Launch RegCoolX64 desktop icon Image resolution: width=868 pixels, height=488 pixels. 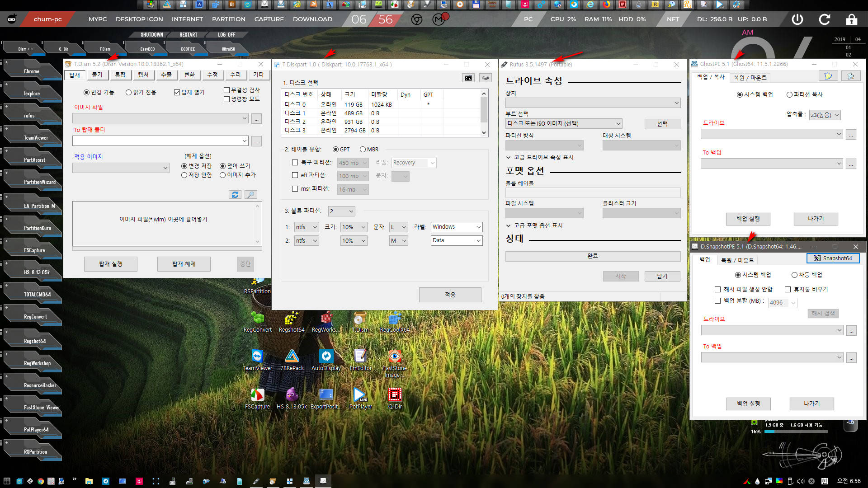coord(395,321)
